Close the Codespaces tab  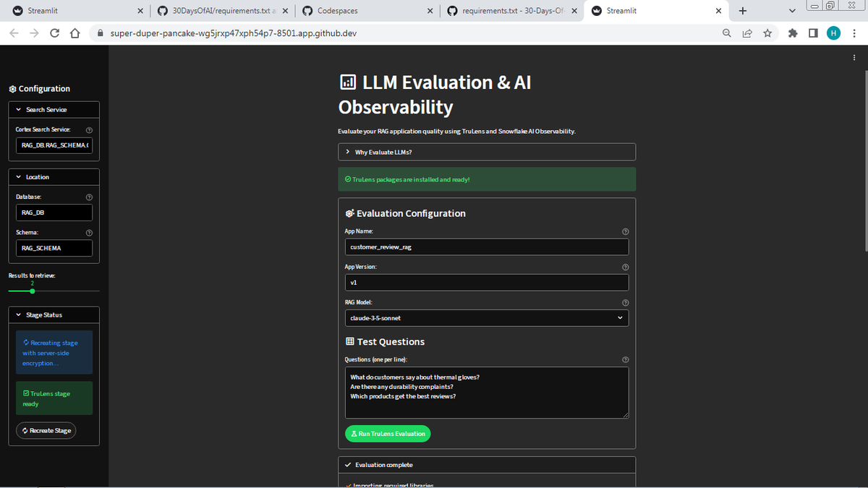click(430, 11)
